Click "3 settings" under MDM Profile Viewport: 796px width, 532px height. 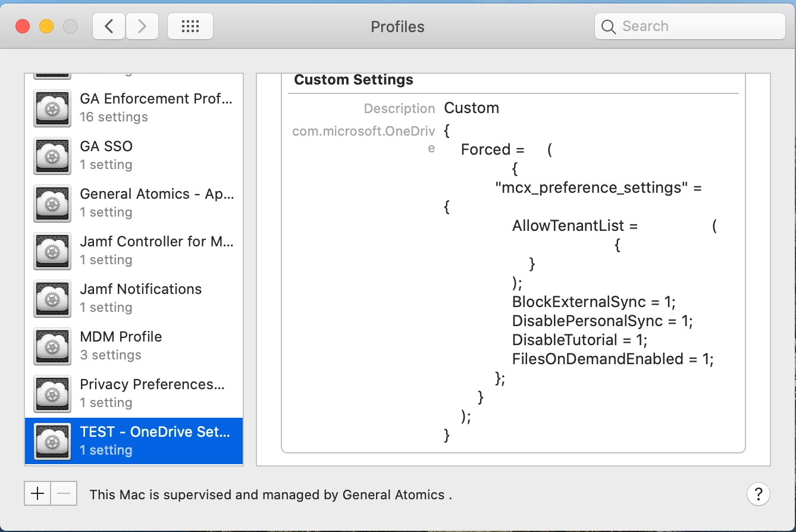(x=111, y=355)
